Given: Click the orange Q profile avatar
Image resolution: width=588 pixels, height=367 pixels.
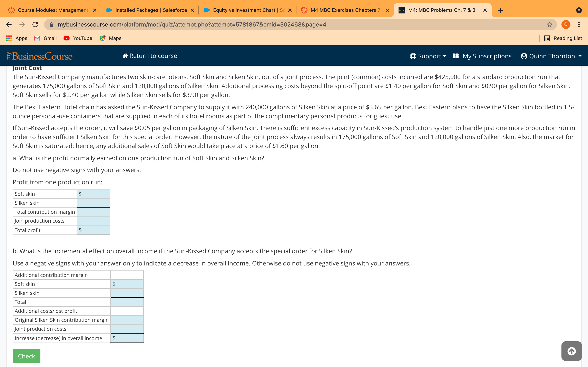Looking at the screenshot, I should click(566, 24).
